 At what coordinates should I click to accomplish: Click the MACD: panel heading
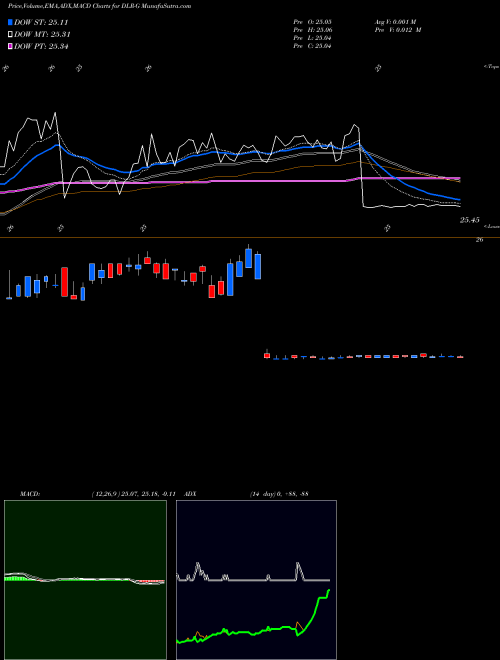pos(29,494)
